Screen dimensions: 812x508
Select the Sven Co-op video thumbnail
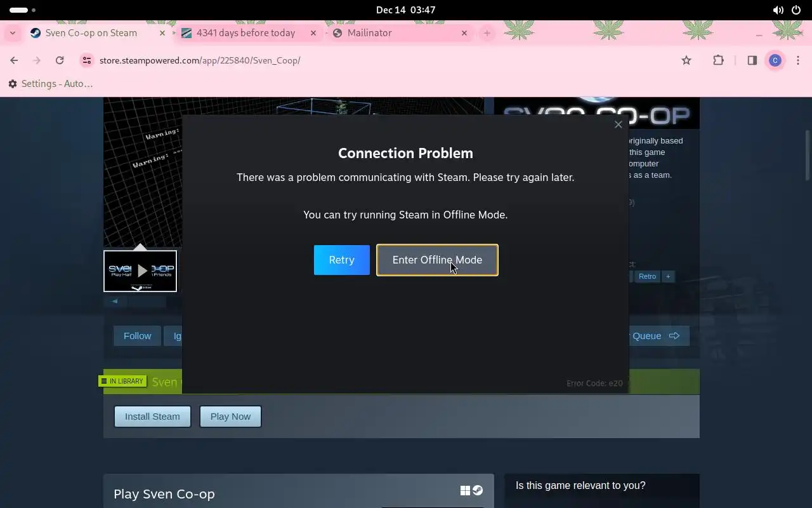click(x=140, y=271)
